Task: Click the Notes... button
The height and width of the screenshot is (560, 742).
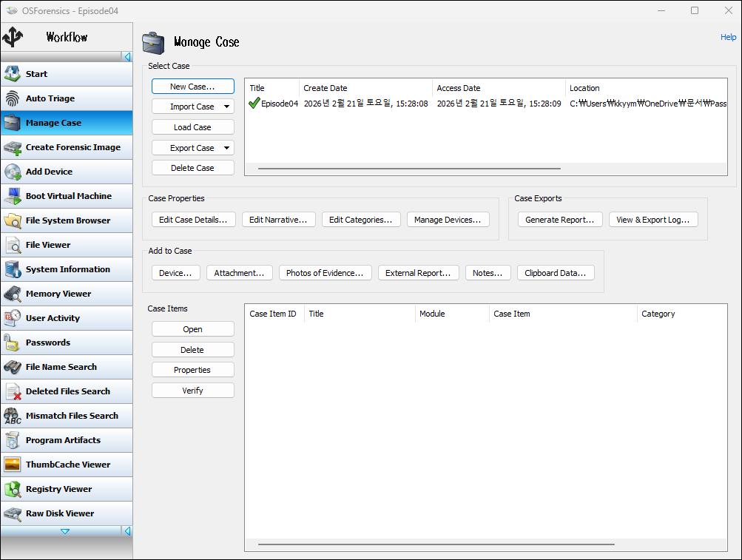Action: click(488, 273)
